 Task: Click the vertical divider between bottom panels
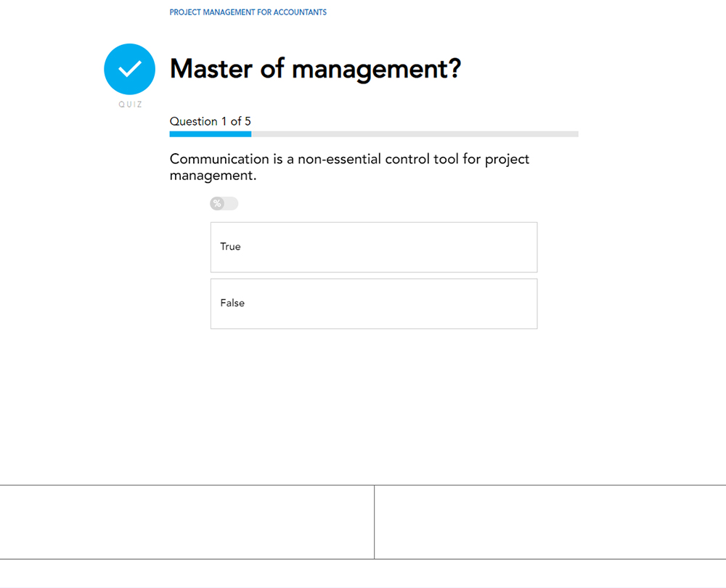375,522
